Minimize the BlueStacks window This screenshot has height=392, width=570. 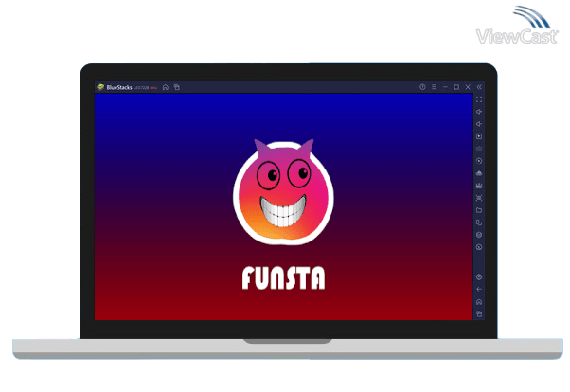pos(445,87)
